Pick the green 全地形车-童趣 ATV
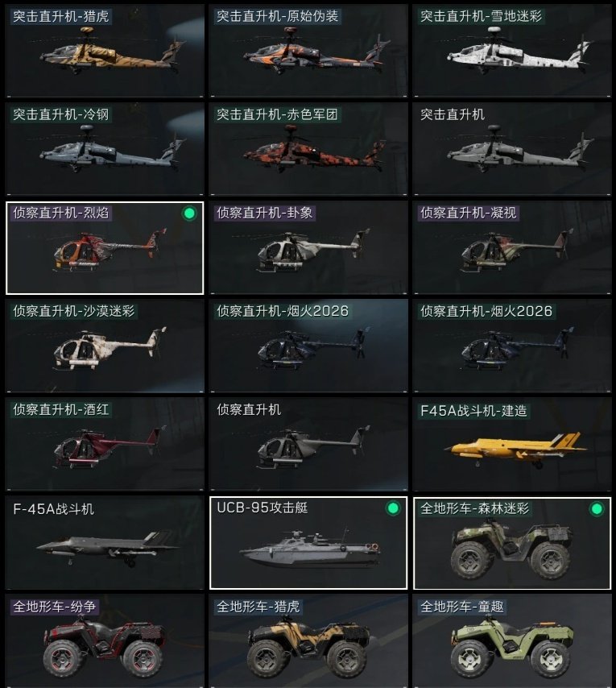 pos(512,641)
